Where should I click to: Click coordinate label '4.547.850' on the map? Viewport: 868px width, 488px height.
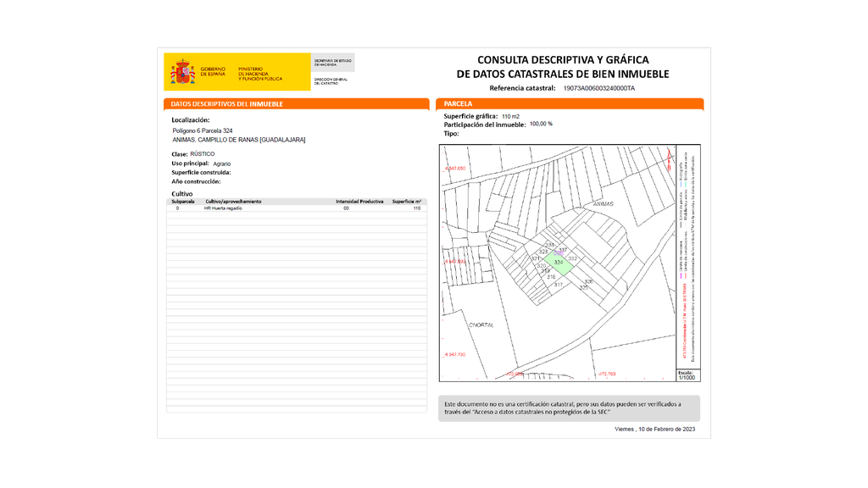pos(454,169)
